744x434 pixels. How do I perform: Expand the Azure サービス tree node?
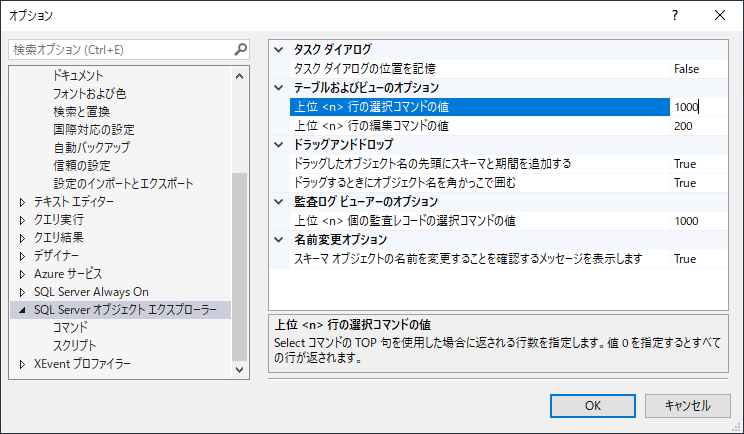click(22, 275)
